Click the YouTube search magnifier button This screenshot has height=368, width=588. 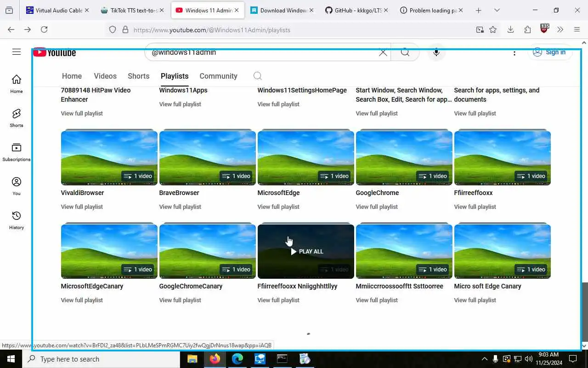pyautogui.click(x=405, y=52)
